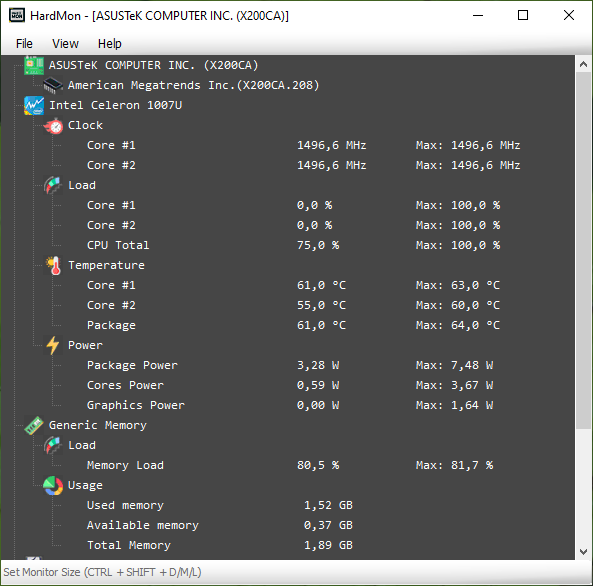Click the Intel Celeron 1007U CPU icon
The height and width of the screenshot is (586, 593).
(x=34, y=105)
